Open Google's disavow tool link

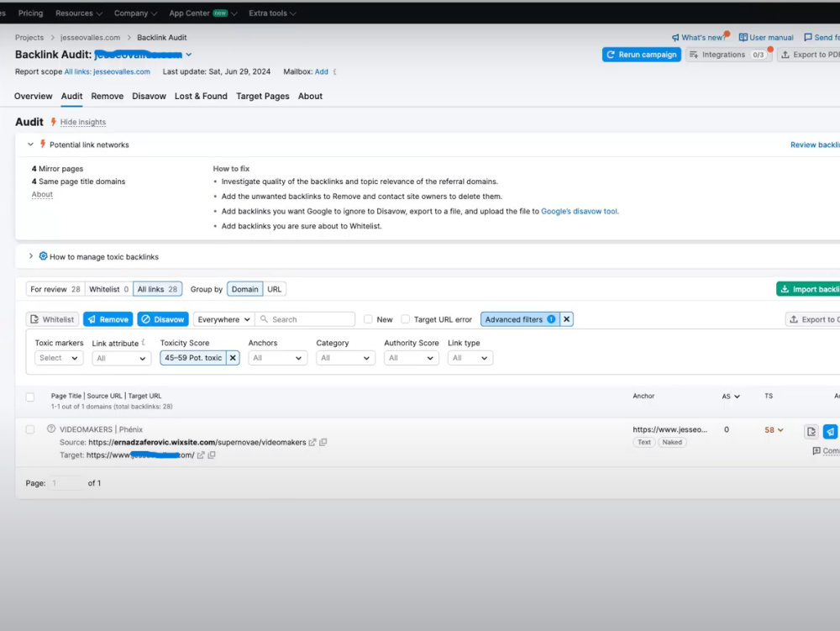[579, 212]
